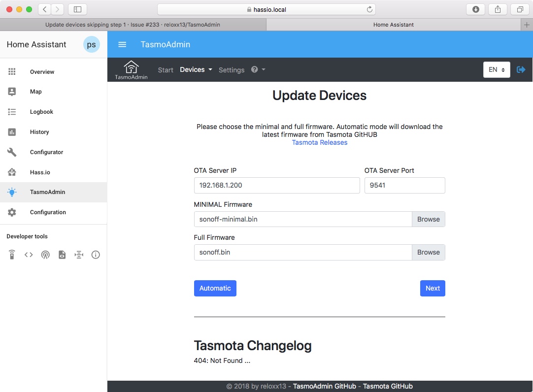Expand the Devices dropdown in TasmoAdmin navbar
This screenshot has height=392, width=533.
(x=196, y=69)
